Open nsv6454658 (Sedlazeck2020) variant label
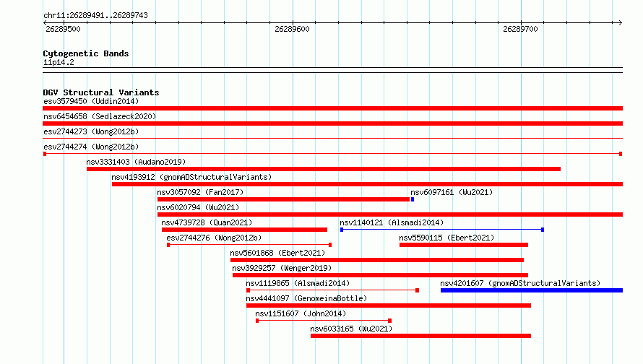Screen dimensions: 643x364 click(100, 116)
